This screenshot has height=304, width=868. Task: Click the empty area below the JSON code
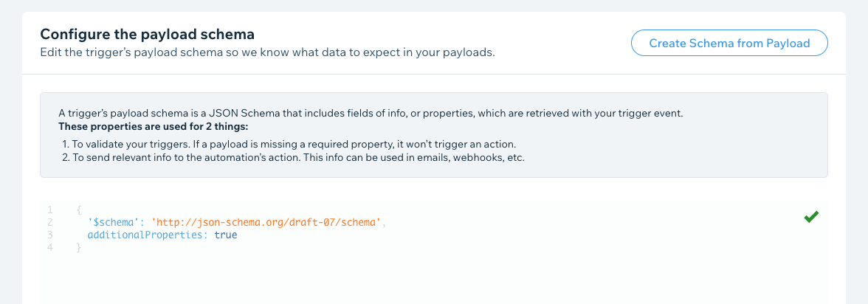(434, 280)
